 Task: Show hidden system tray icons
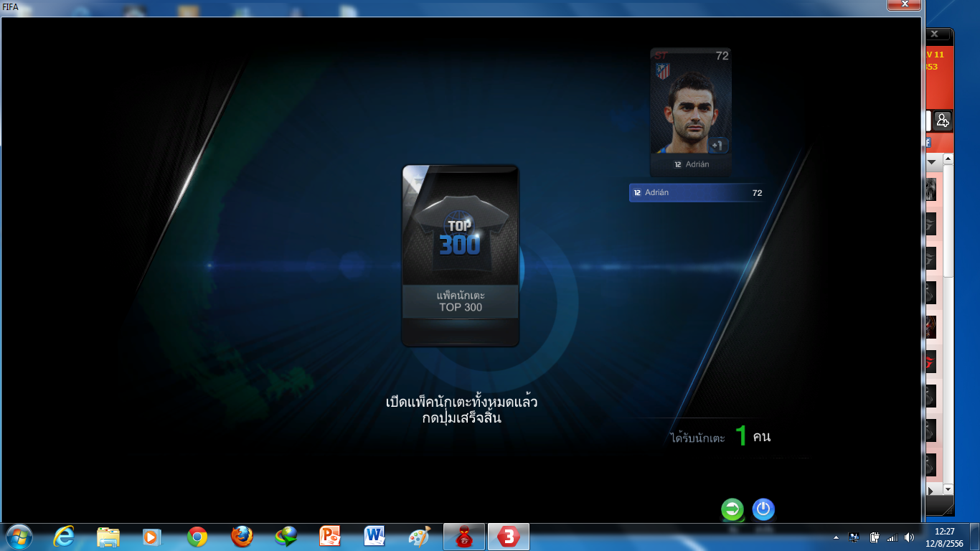click(836, 537)
